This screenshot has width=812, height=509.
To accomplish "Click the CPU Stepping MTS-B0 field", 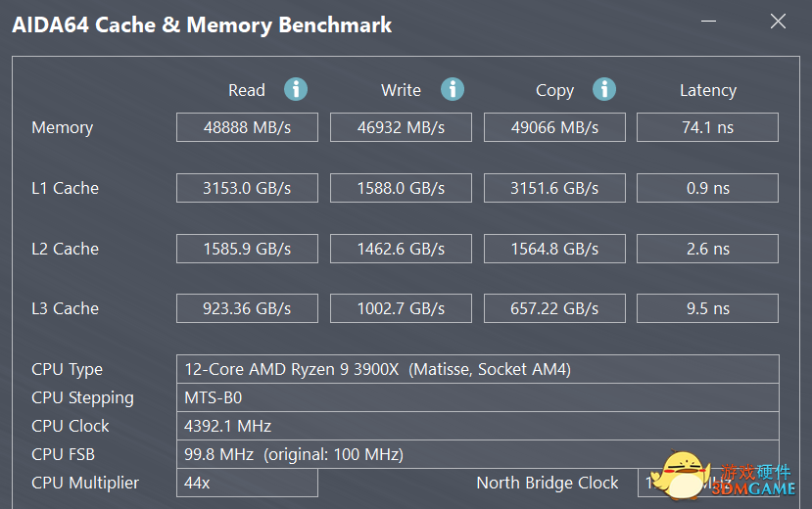I will (x=477, y=397).
